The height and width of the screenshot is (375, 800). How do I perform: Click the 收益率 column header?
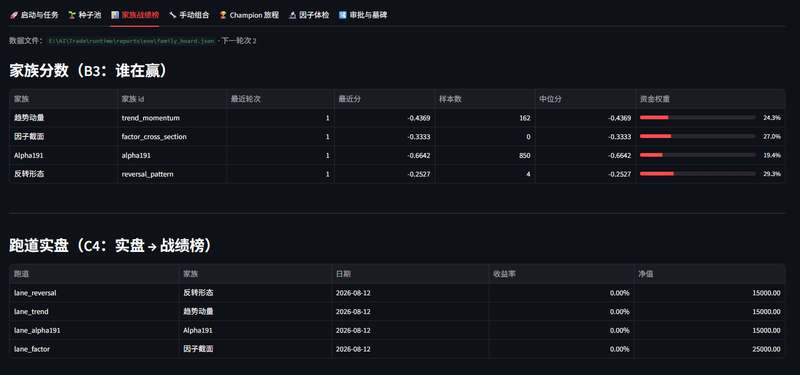561,274
